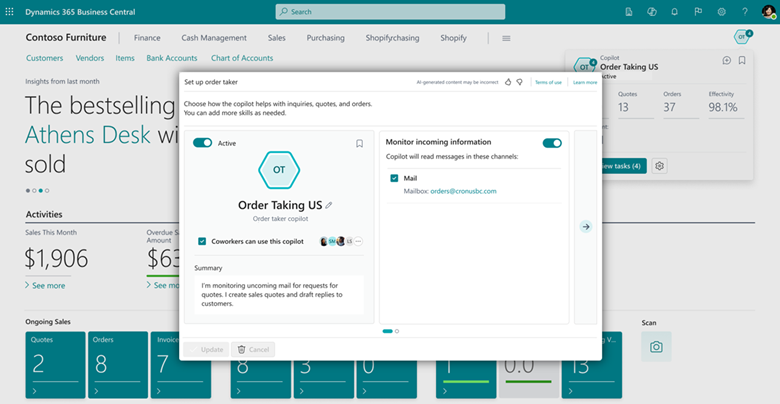The image size is (780, 404).
Task: Open the Bank Accounts link
Action: click(172, 58)
